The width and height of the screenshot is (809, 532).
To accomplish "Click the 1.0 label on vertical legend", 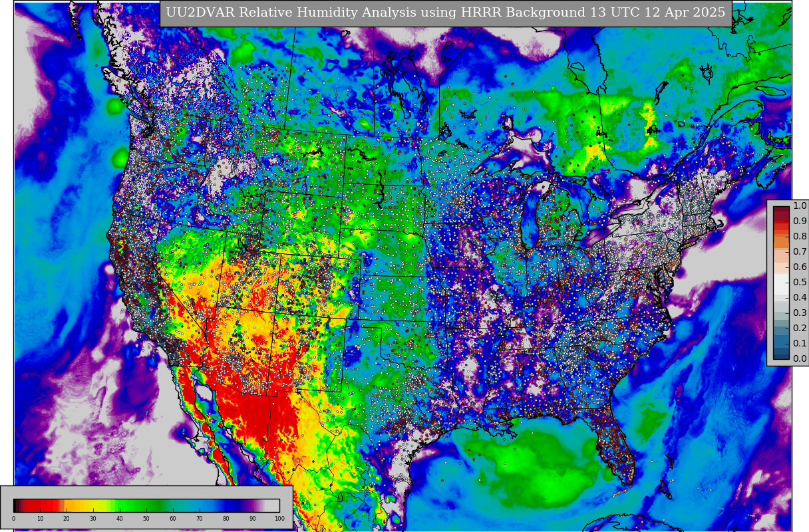I will coord(799,206).
